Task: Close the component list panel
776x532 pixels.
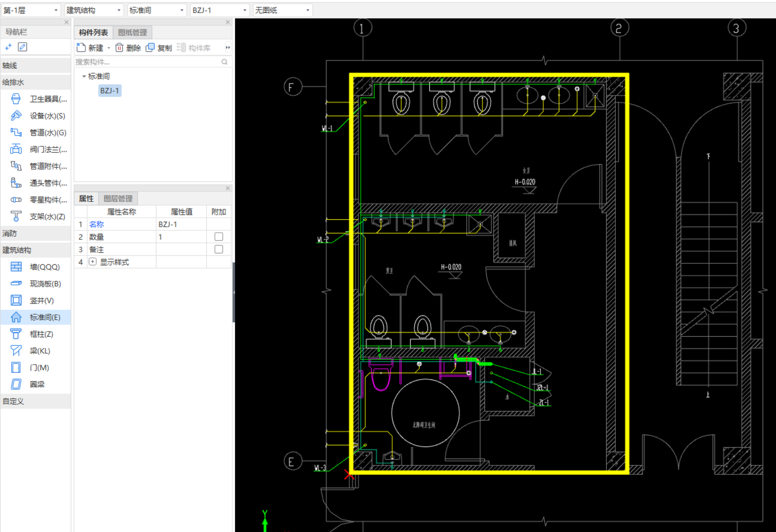Action: click(228, 22)
